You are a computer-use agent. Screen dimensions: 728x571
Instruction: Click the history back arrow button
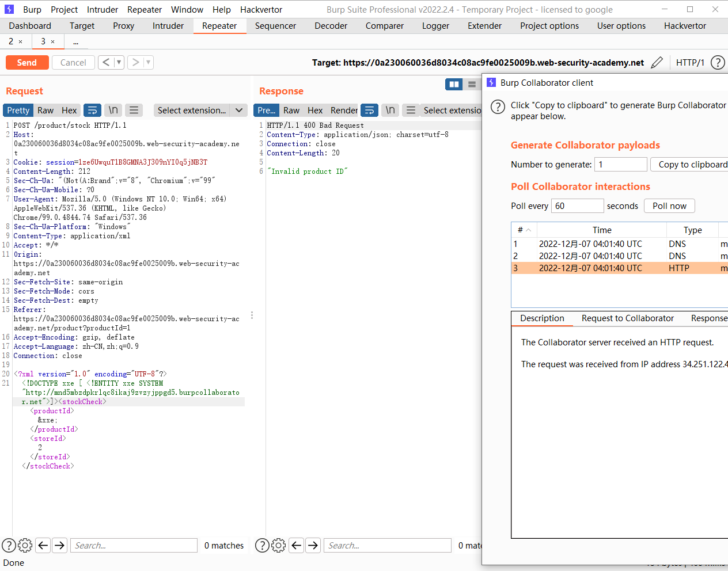106,62
